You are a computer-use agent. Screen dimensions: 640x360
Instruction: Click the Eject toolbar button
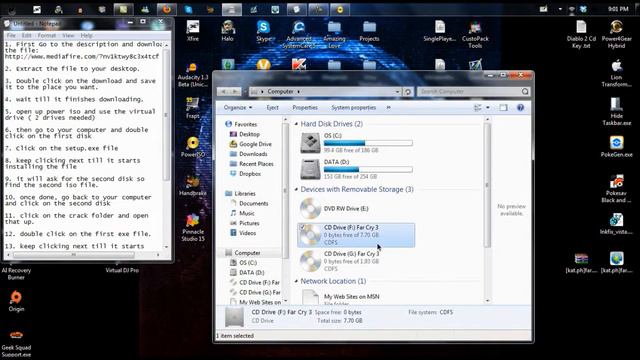click(x=272, y=107)
